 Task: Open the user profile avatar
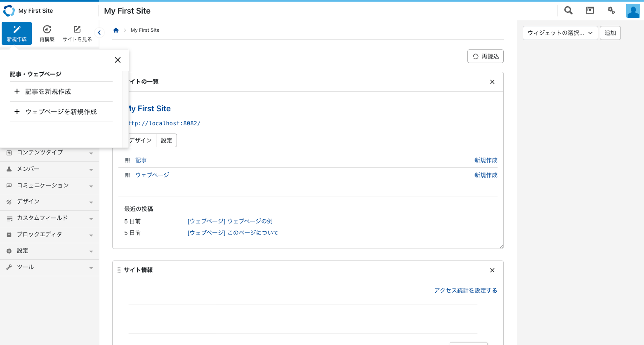pyautogui.click(x=633, y=11)
